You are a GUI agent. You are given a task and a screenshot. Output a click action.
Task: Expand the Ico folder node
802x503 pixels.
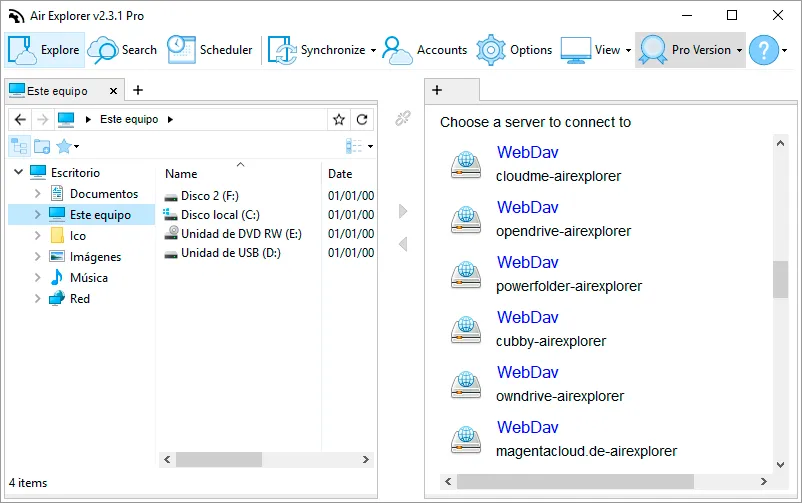(x=37, y=235)
